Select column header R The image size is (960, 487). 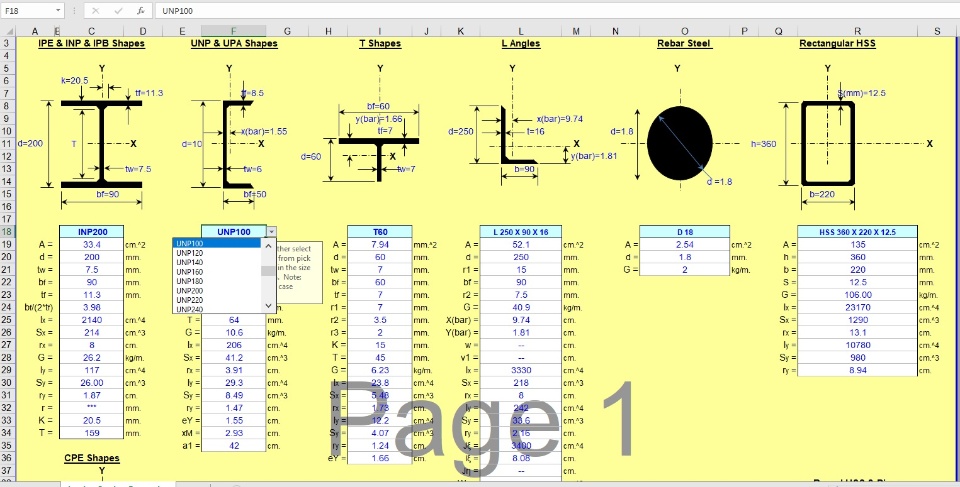coord(857,31)
